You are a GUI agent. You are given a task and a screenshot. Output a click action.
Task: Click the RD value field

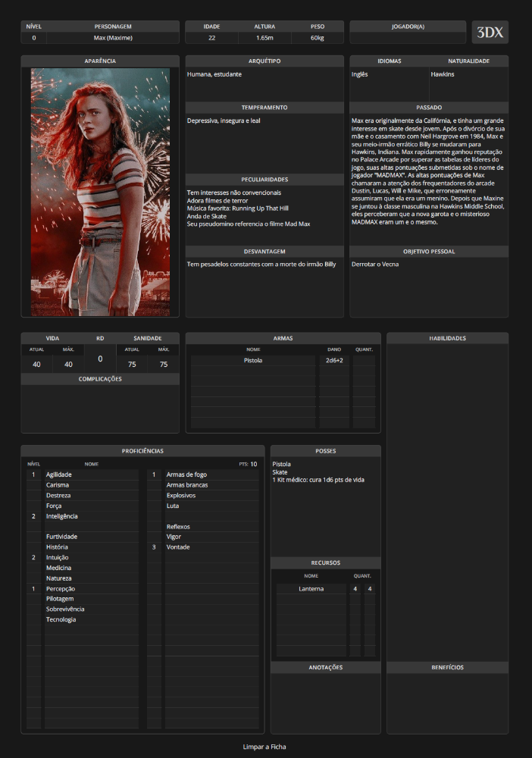(x=100, y=359)
